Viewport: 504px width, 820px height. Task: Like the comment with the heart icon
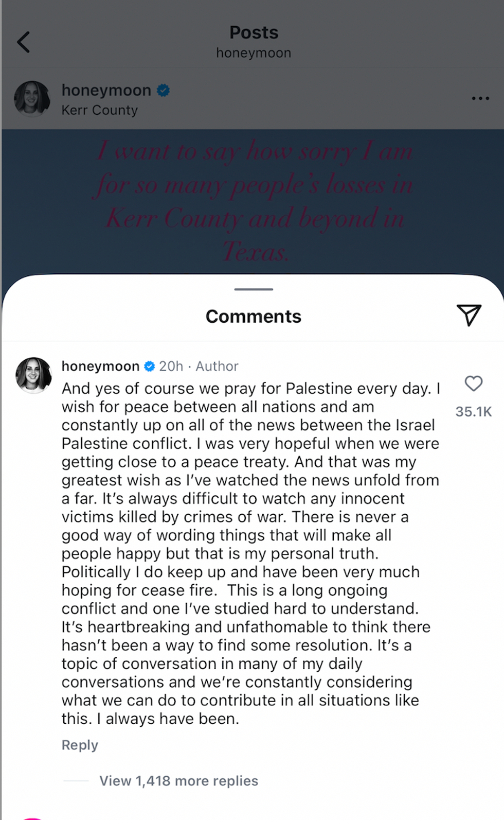(x=473, y=383)
